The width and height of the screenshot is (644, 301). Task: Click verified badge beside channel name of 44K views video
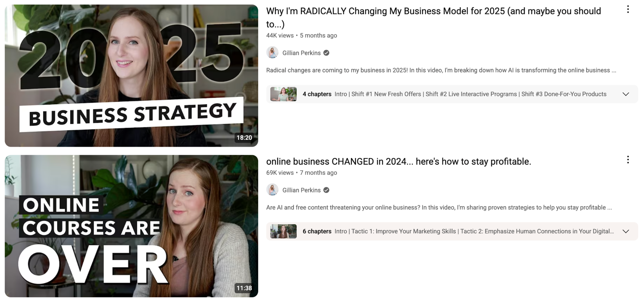(326, 53)
